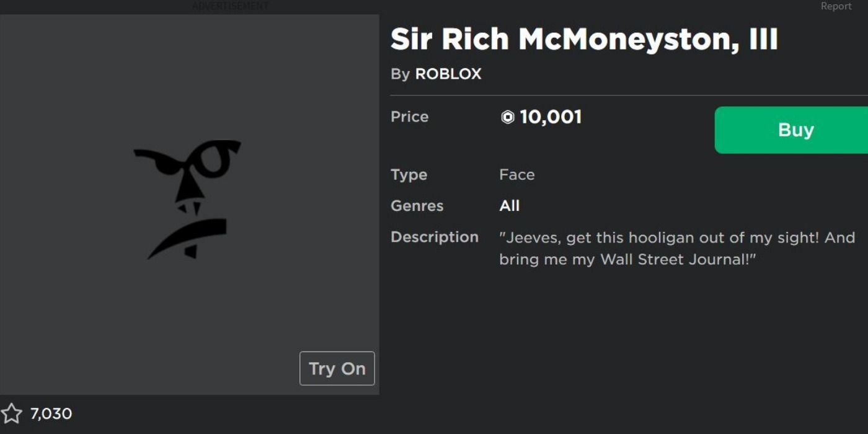The width and height of the screenshot is (868, 434).
Task: Click the Face type value
Action: [517, 175]
